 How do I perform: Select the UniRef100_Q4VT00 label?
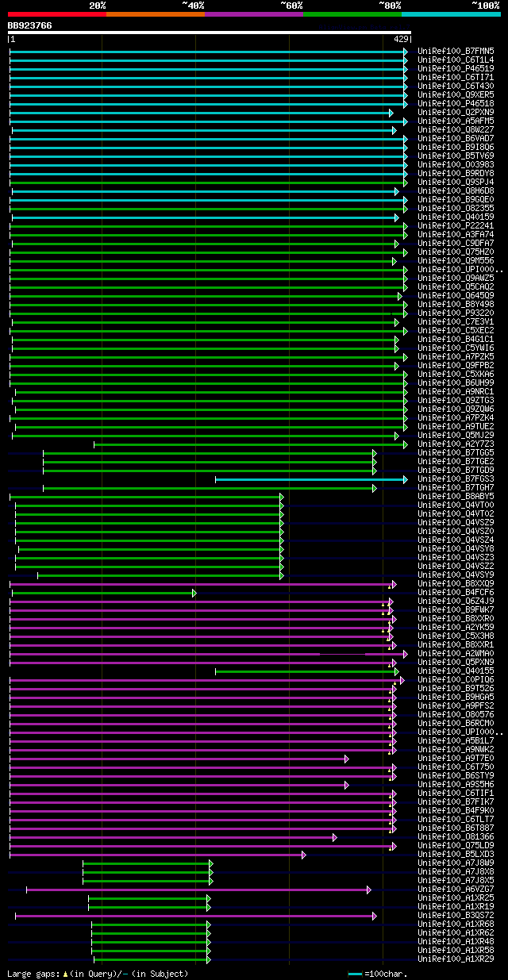[x=456, y=505]
